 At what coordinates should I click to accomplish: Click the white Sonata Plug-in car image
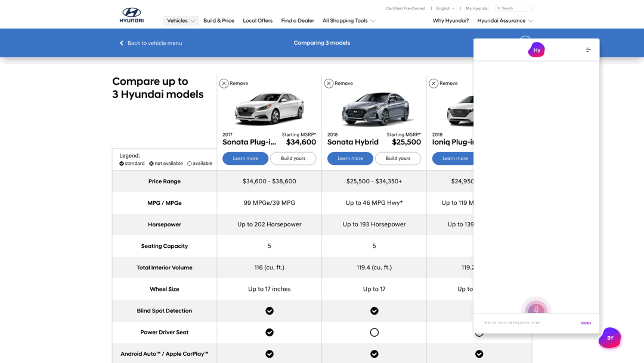270,109
